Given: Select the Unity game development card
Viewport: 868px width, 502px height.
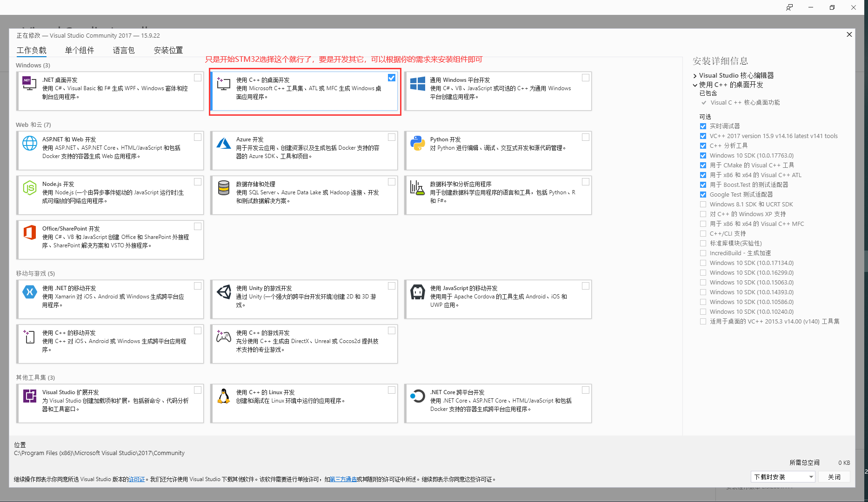Looking at the screenshot, I should pyautogui.click(x=304, y=299).
